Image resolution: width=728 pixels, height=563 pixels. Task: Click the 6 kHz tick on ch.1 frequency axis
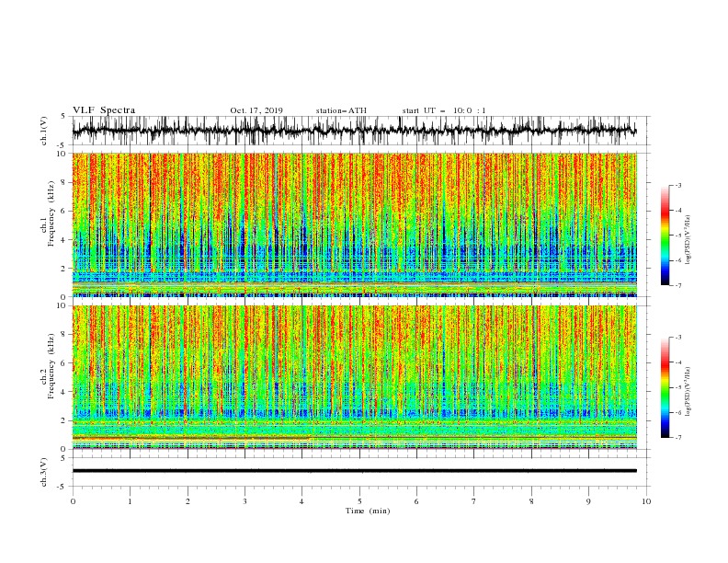[64, 211]
